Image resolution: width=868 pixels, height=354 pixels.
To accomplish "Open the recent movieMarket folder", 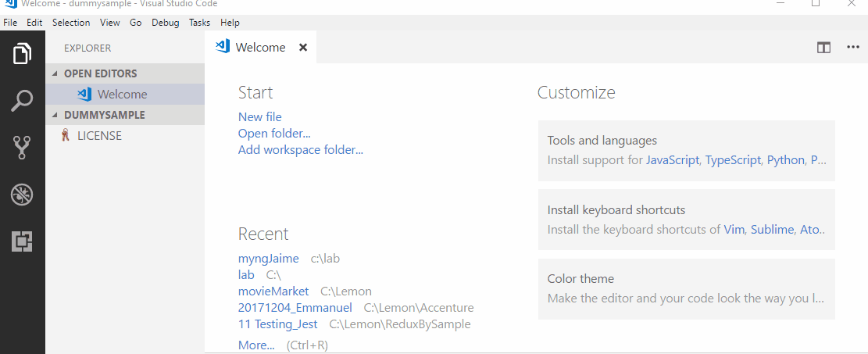I will point(273,291).
